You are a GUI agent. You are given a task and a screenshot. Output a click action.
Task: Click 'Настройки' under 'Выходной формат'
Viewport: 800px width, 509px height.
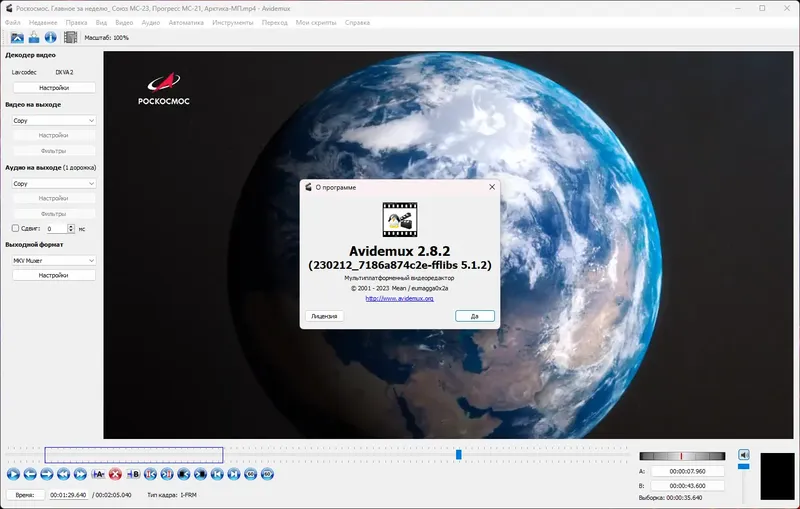pos(54,275)
